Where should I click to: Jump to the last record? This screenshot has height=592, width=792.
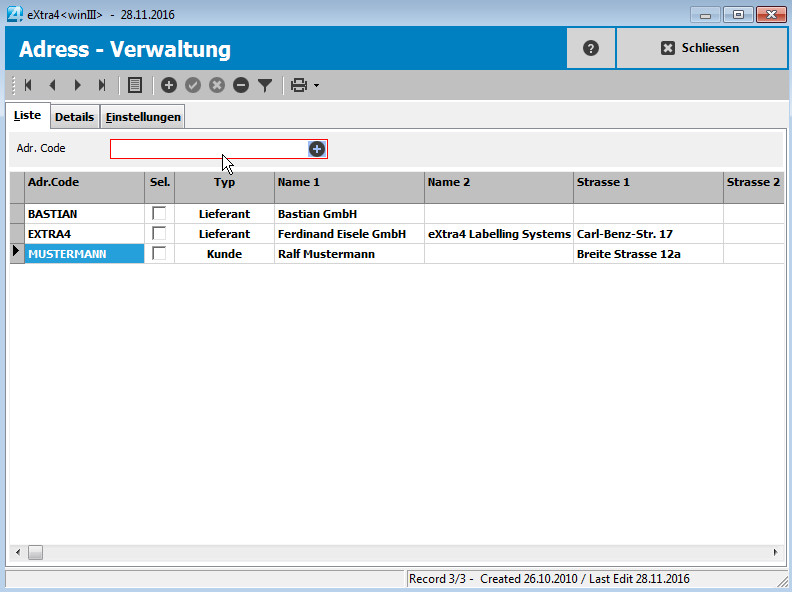click(101, 86)
